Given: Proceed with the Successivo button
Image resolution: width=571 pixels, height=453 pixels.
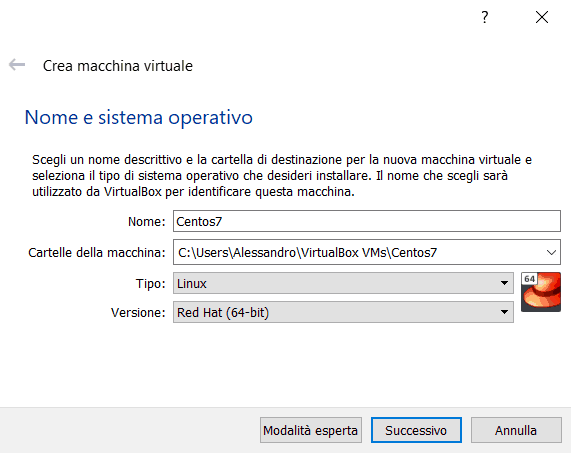Looking at the screenshot, I should click(416, 430).
